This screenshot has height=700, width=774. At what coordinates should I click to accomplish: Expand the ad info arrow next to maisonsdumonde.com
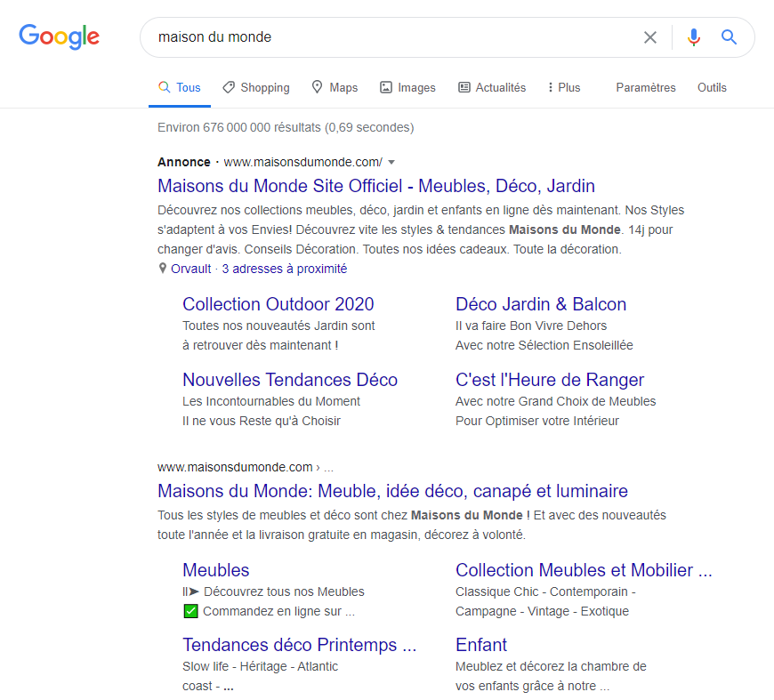tap(391, 162)
